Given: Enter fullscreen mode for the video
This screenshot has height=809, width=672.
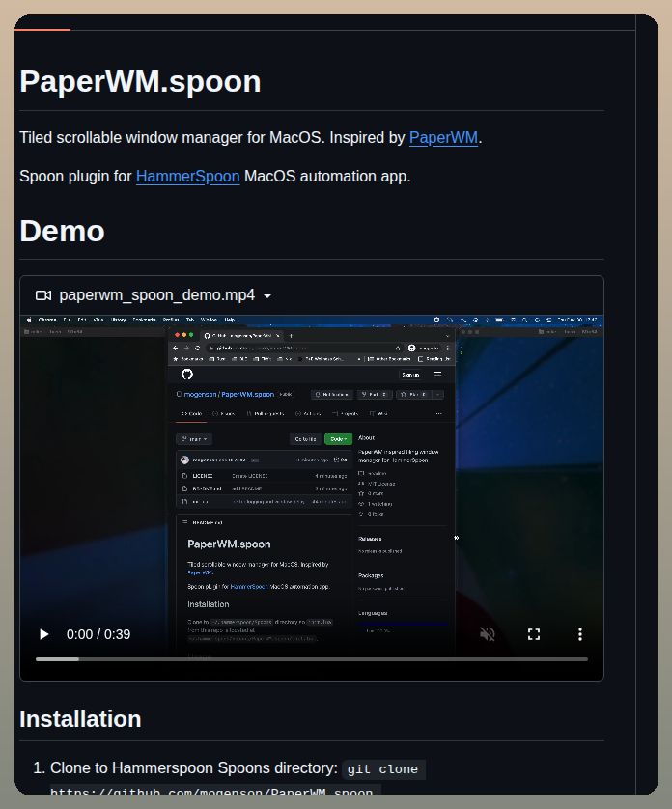Looking at the screenshot, I should tap(534, 634).
